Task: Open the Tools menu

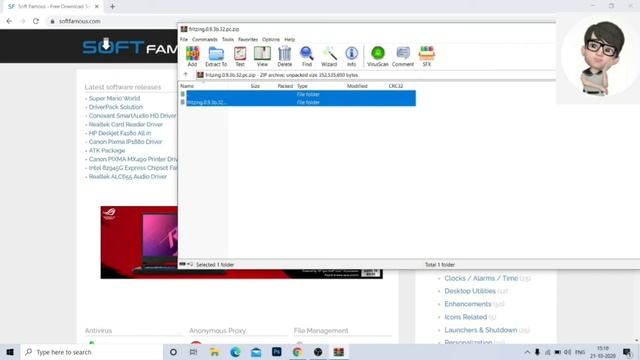Action: [x=228, y=40]
